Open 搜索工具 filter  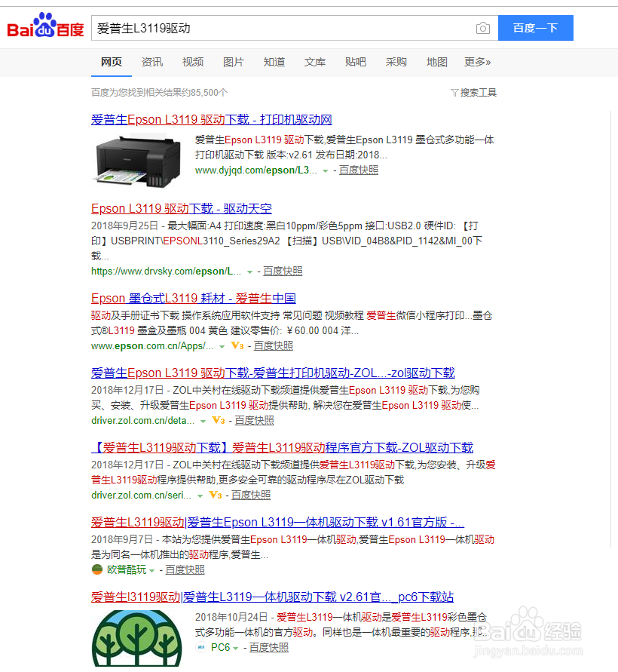[479, 93]
